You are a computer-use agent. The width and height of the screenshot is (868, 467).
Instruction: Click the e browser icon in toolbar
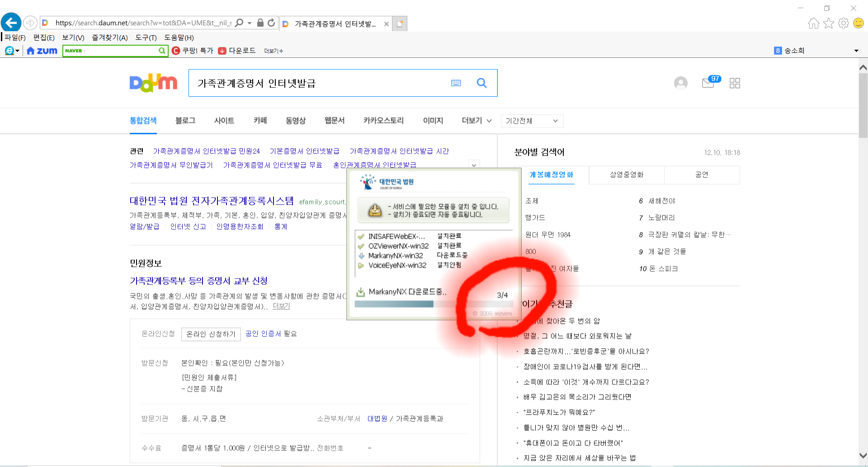[9, 51]
